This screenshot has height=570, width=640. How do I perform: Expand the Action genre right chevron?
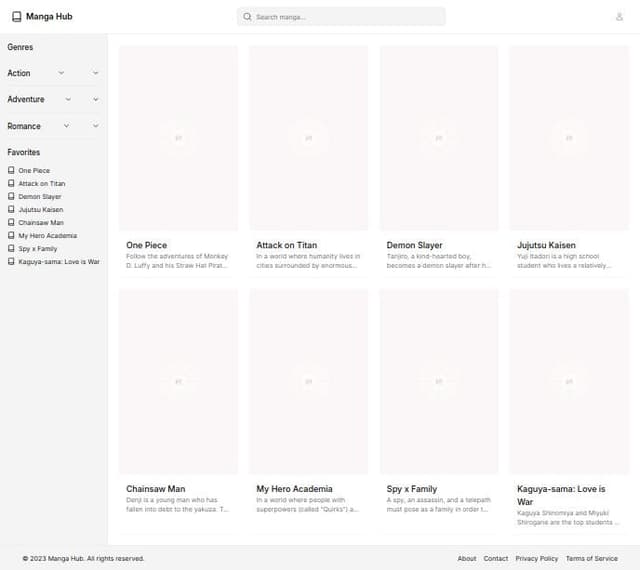click(96, 73)
